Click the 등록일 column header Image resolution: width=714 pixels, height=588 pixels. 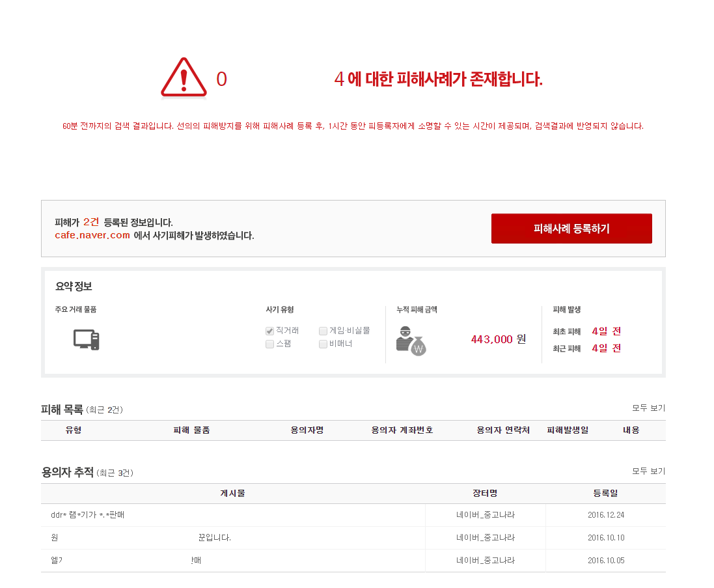(605, 494)
